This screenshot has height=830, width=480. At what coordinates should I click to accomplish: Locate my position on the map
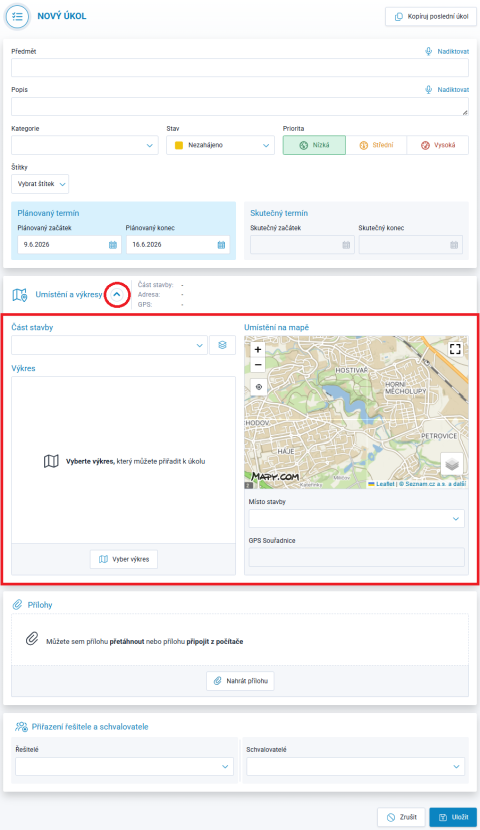pyautogui.click(x=258, y=387)
